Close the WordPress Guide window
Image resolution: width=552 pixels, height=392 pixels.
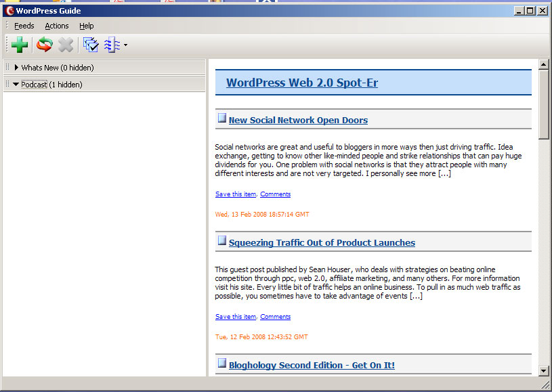click(543, 11)
